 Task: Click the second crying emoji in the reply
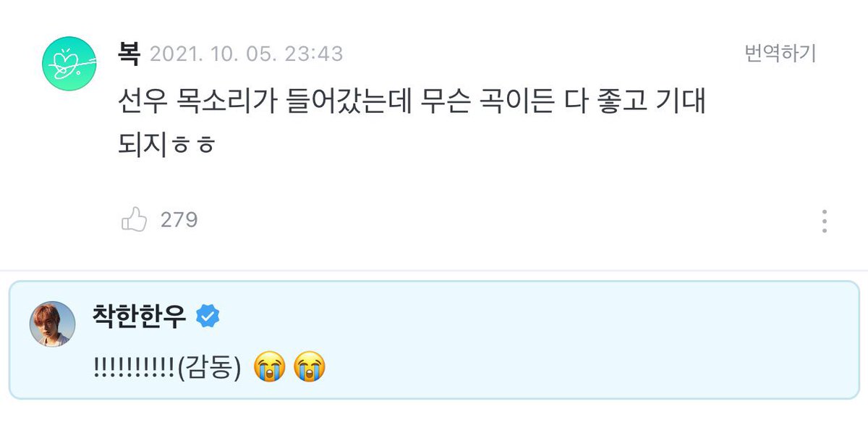tap(310, 368)
